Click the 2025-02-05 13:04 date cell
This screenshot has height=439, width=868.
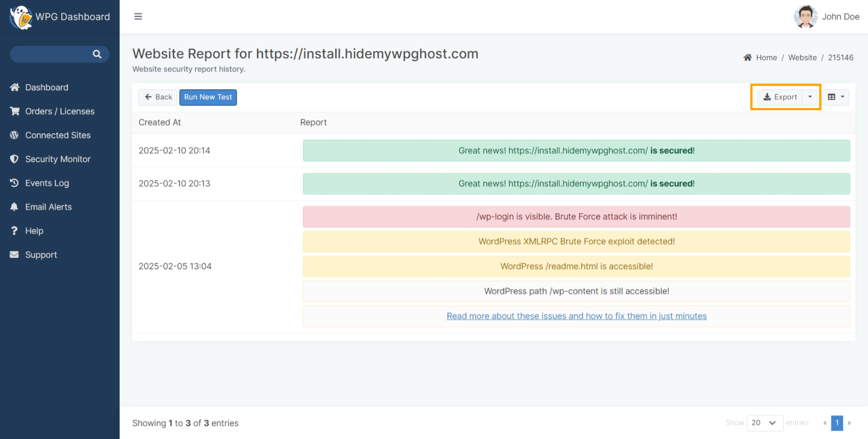pyautogui.click(x=175, y=266)
